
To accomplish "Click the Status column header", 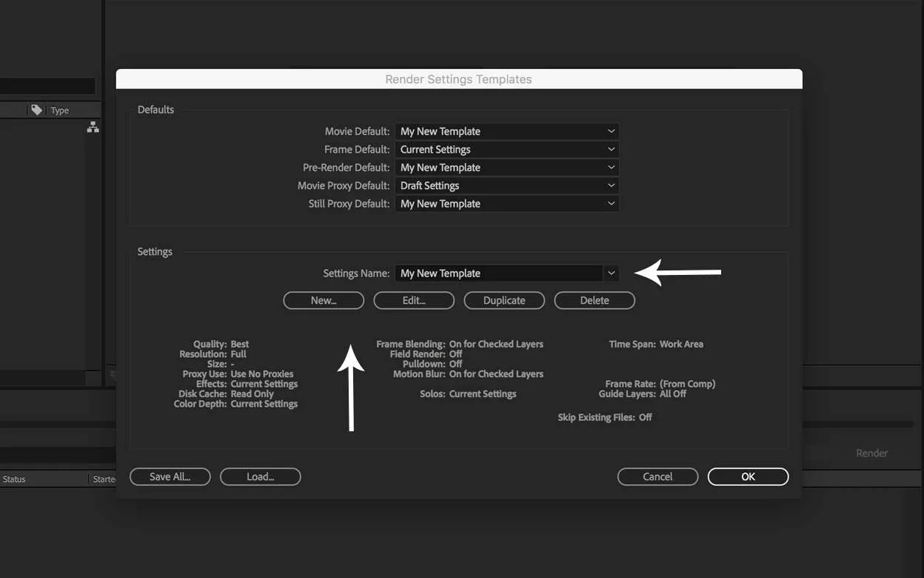I will point(14,479).
